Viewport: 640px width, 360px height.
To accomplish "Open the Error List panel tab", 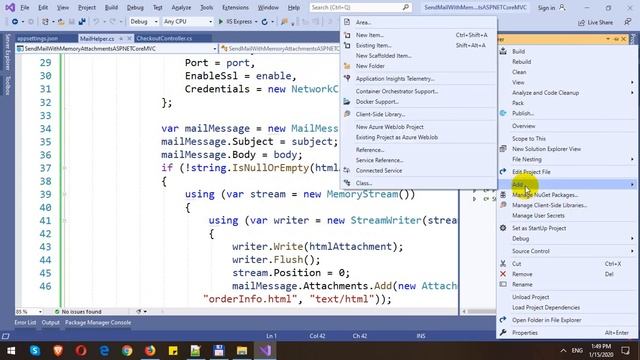I will point(25,322).
